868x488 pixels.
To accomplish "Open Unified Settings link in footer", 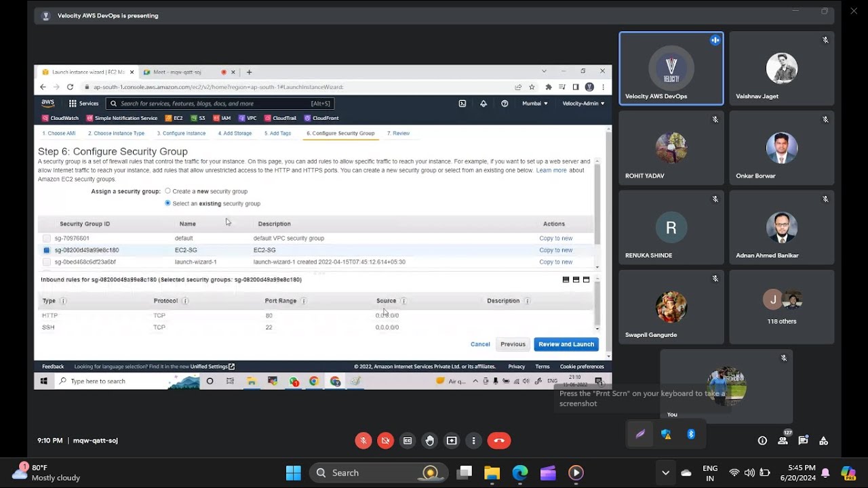I will 212,367.
